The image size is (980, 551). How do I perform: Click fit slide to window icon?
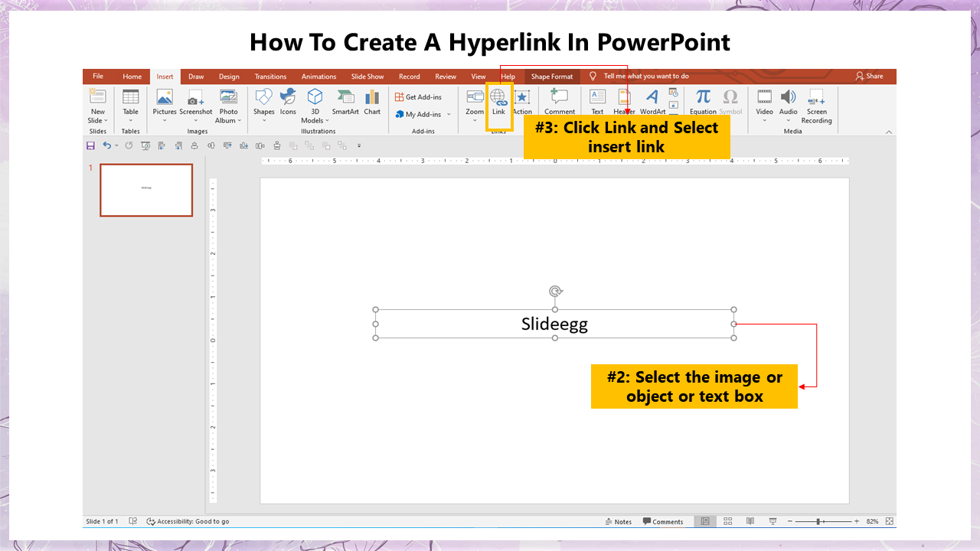889,521
